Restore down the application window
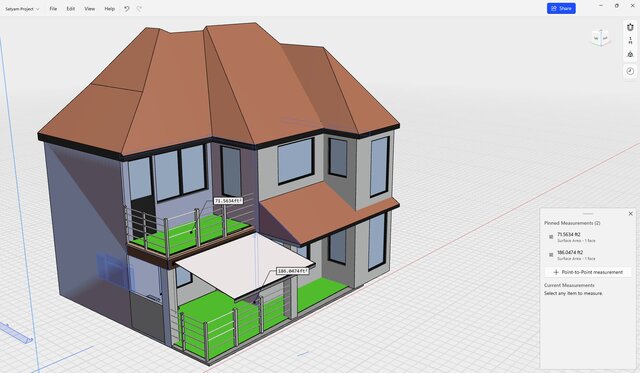The height and width of the screenshot is (373, 640). [616, 6]
